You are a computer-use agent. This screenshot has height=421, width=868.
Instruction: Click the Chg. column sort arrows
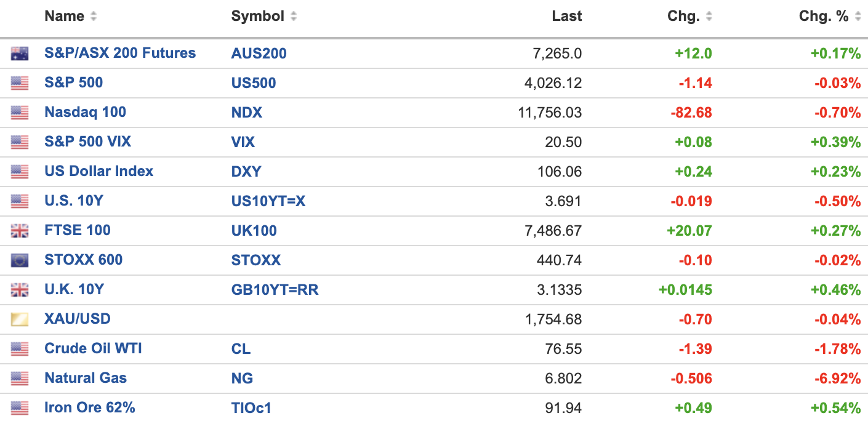(x=709, y=17)
